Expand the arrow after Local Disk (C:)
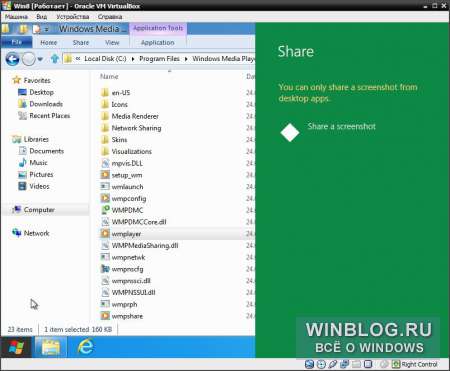Image resolution: width=450 pixels, height=371 pixels. coord(133,59)
